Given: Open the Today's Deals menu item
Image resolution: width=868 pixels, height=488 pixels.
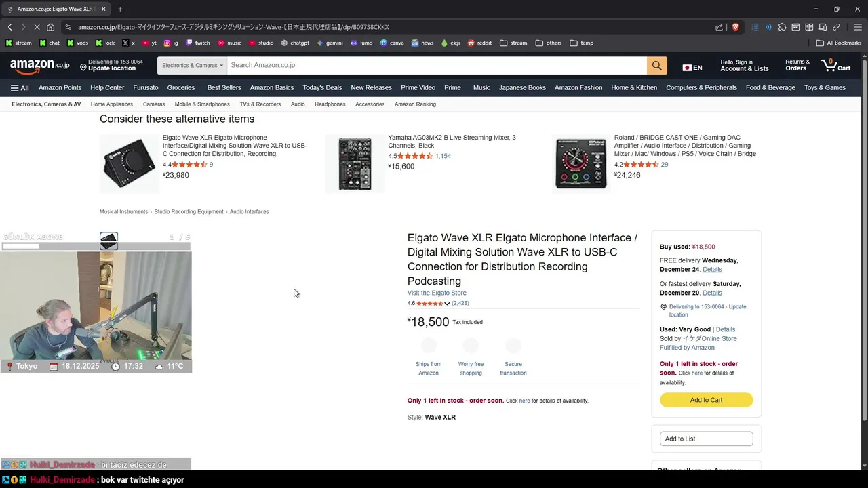Looking at the screenshot, I should pyautogui.click(x=322, y=87).
